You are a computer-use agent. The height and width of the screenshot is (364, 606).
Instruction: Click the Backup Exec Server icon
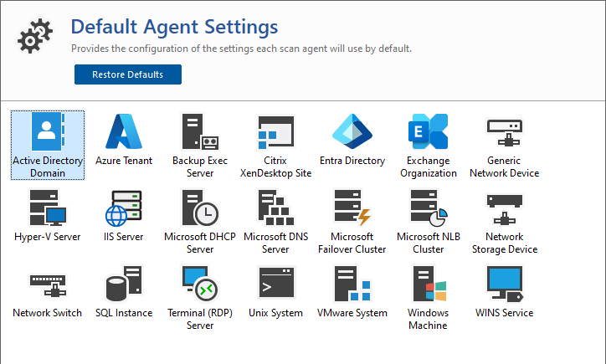click(x=200, y=131)
